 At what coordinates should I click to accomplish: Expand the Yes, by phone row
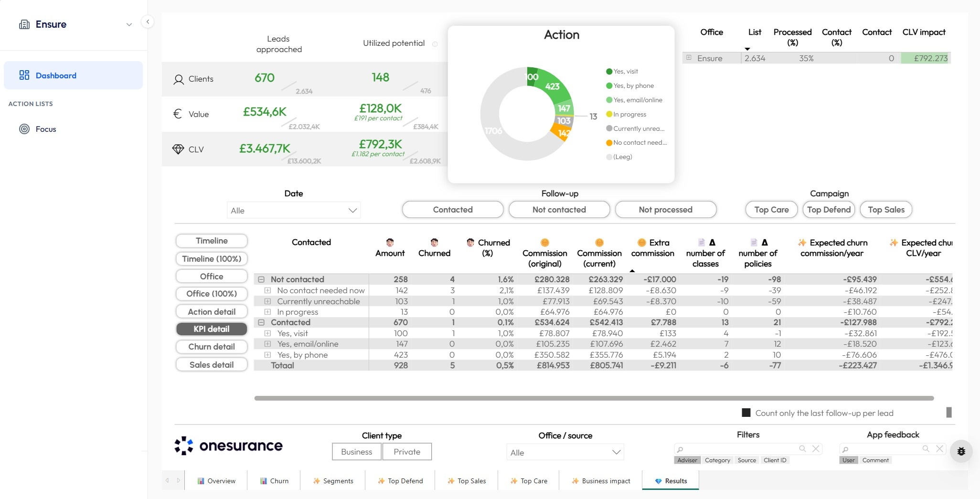(x=267, y=355)
